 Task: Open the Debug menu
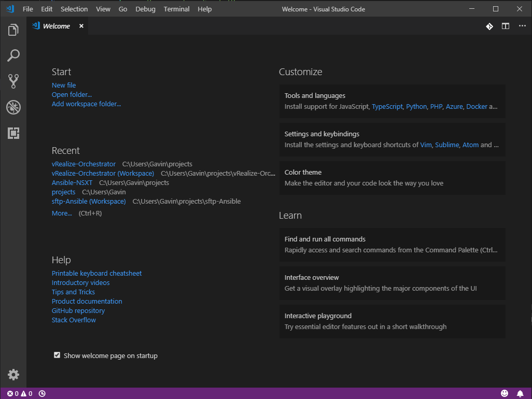145,9
